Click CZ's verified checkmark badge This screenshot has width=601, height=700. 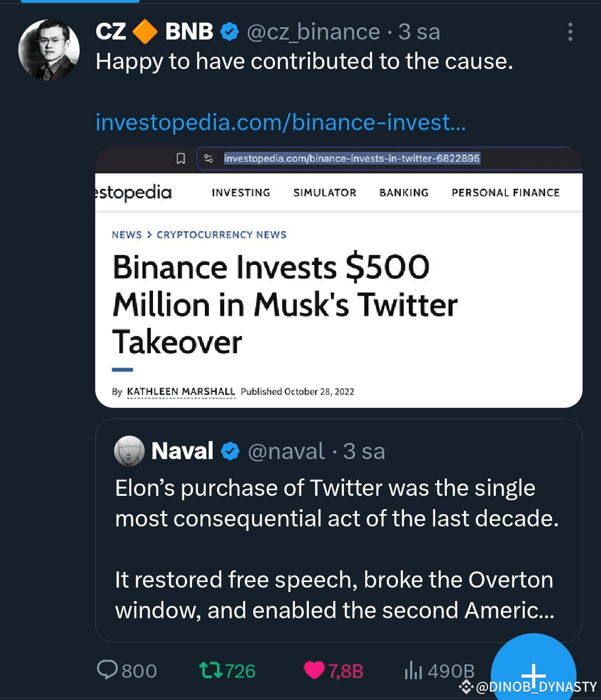pyautogui.click(x=230, y=32)
